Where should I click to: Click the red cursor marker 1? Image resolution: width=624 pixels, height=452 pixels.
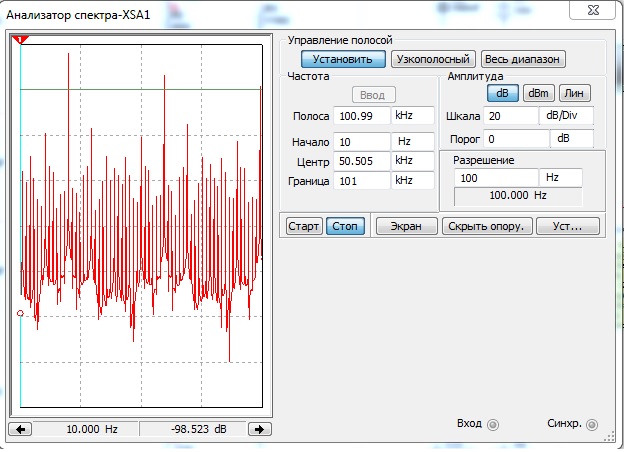pos(20,39)
